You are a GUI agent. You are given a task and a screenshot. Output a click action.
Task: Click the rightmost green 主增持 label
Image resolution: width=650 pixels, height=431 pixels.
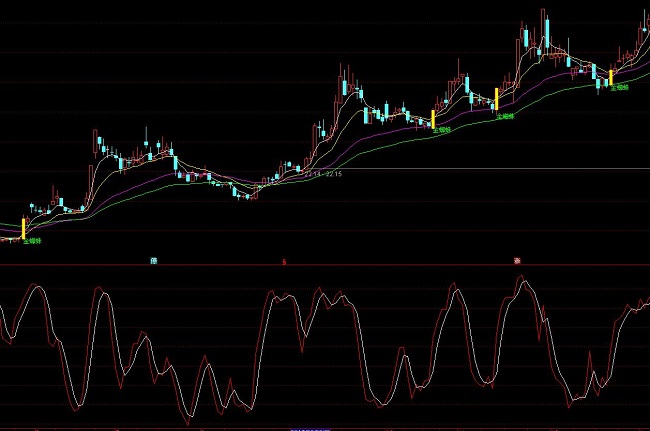(x=618, y=88)
